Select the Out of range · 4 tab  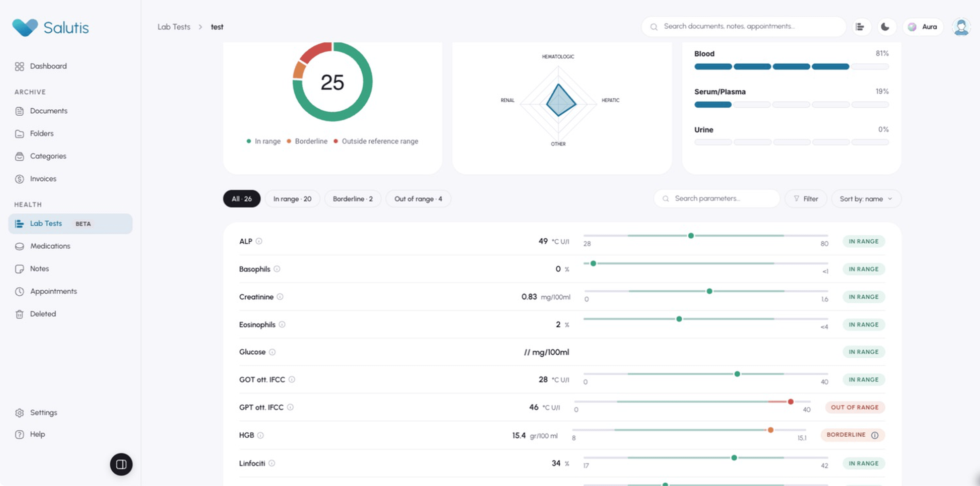pyautogui.click(x=418, y=199)
